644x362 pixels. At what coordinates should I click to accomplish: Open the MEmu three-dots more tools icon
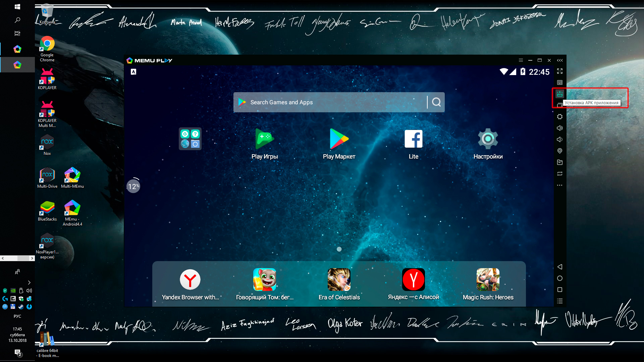559,185
